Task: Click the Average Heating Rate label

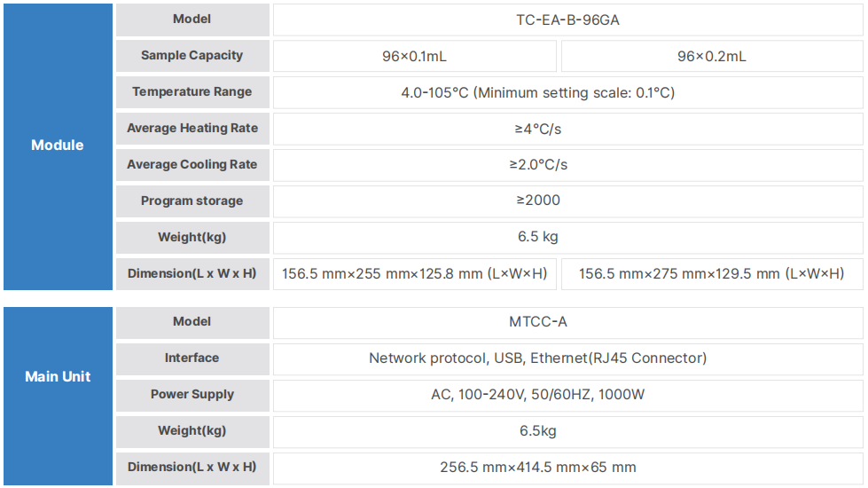Action: pos(192,129)
